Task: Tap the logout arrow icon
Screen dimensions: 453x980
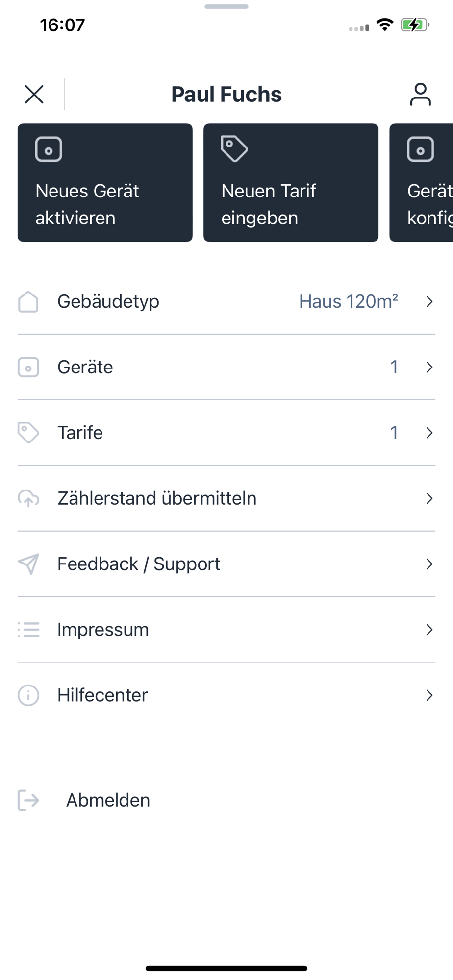Action: 28,800
